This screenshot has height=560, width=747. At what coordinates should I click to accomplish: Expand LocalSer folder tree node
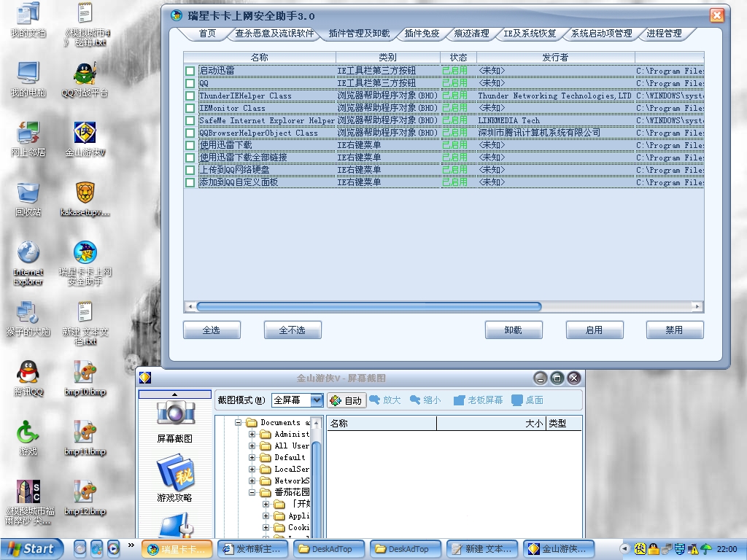tap(252, 469)
